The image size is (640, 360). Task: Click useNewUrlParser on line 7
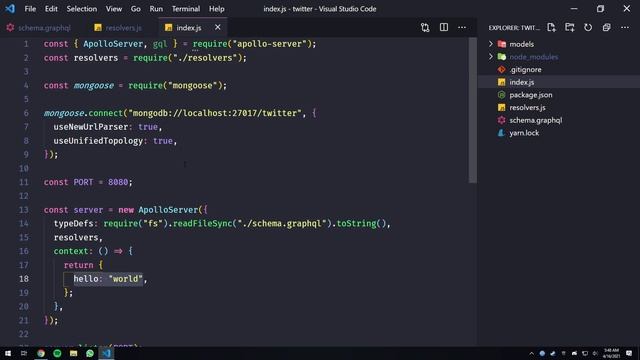pos(91,127)
